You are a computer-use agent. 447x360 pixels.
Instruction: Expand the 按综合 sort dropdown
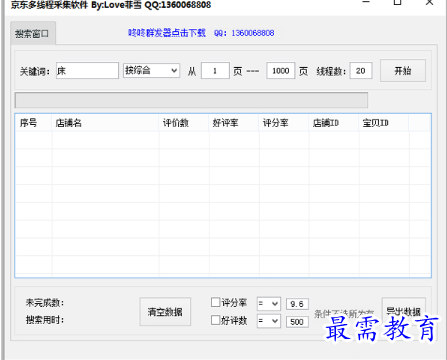pyautogui.click(x=151, y=71)
